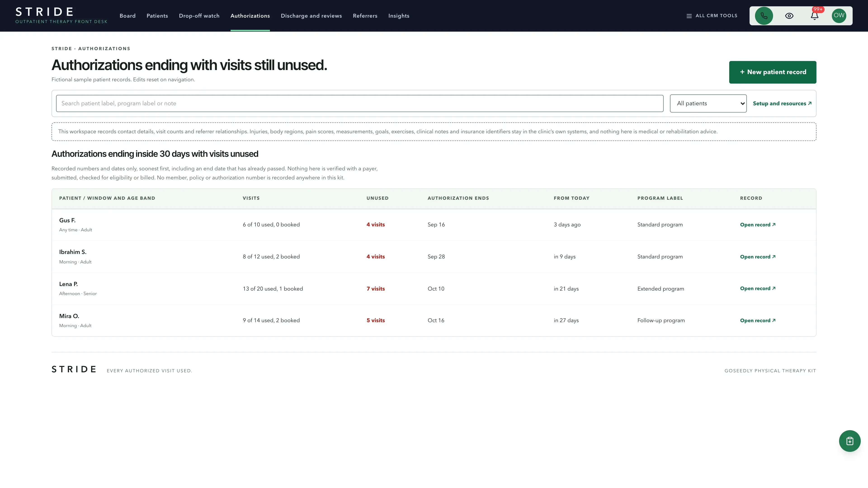The image size is (868, 488).
Task: Click 'Follow-up program' label
Action: 661,320
